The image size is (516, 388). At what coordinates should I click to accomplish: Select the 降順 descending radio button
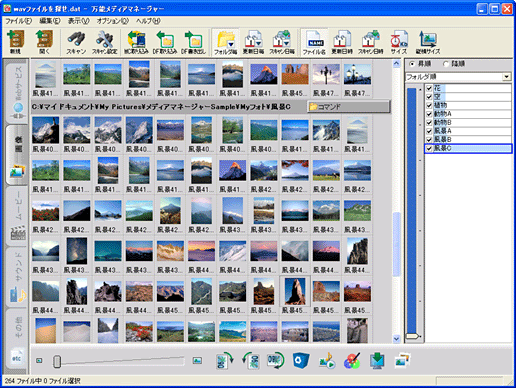[446, 64]
